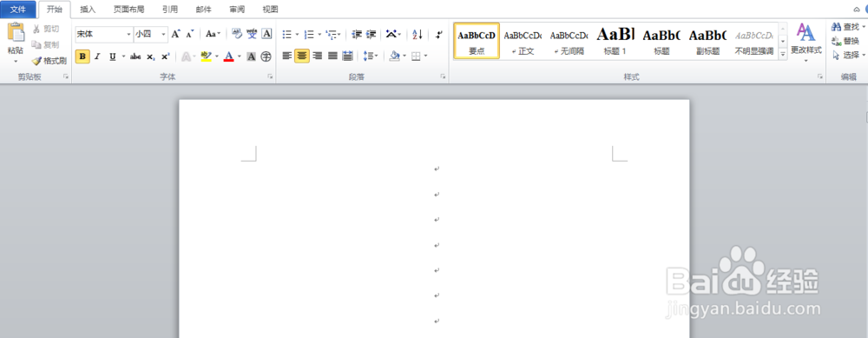Open the font size 小四 dropdown
This screenshot has height=338, width=868.
pyautogui.click(x=164, y=35)
